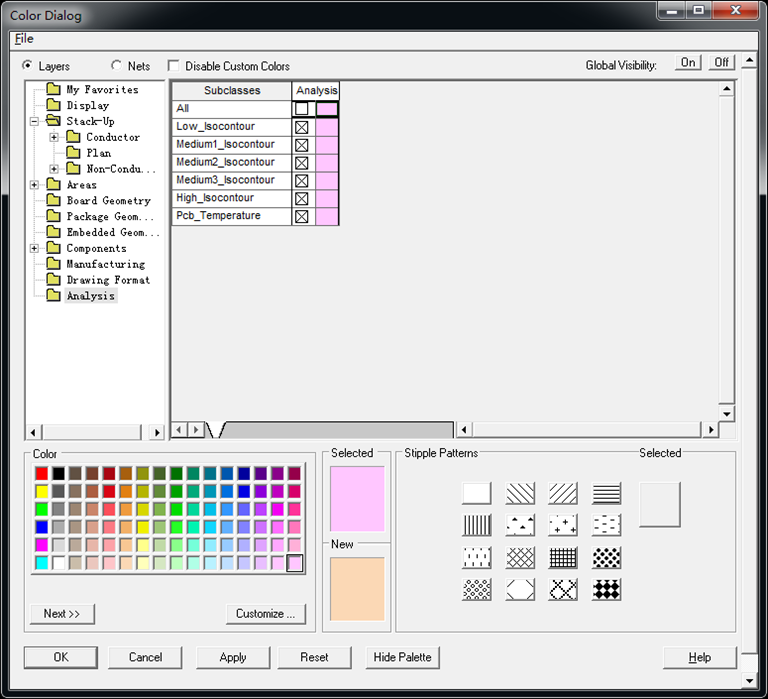
Task: Open the File menu
Action: 23,39
